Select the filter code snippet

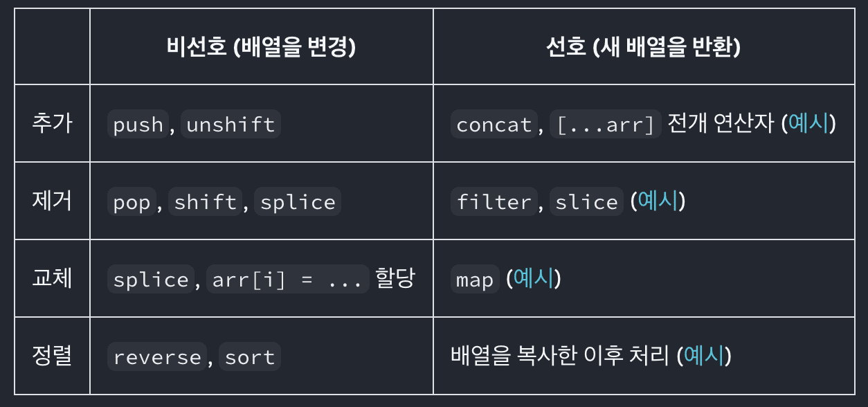point(494,202)
